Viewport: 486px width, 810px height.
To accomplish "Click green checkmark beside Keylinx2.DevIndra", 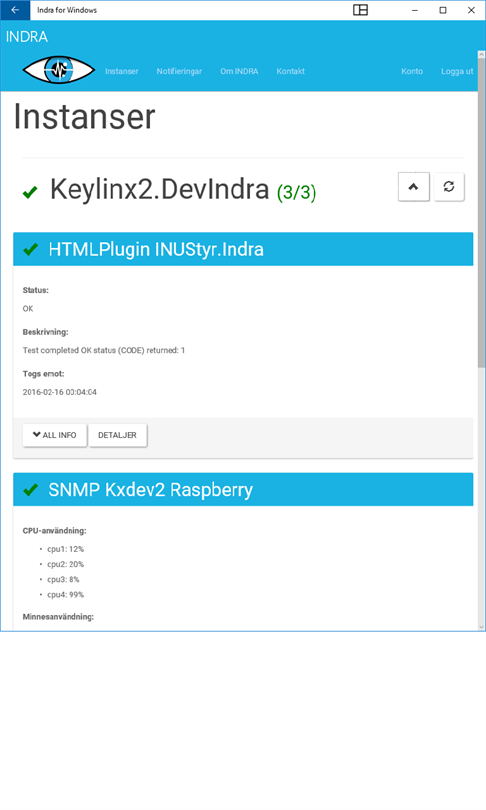I will pos(30,192).
